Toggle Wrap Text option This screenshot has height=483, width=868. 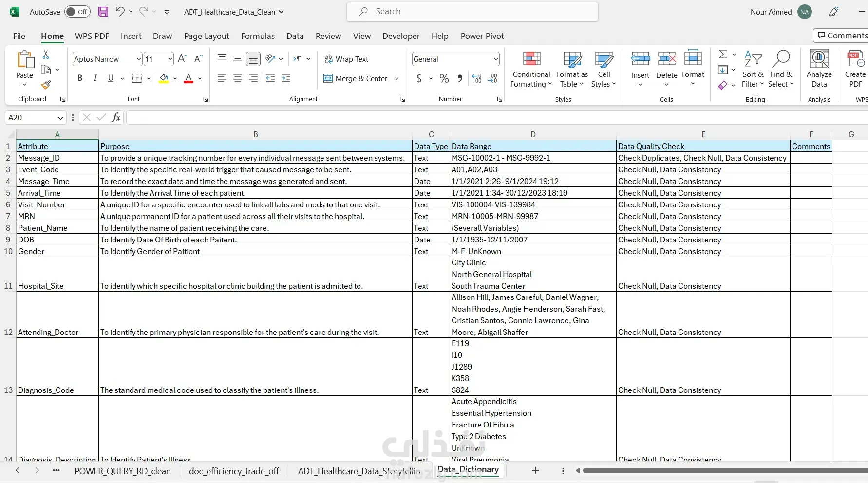(x=346, y=59)
